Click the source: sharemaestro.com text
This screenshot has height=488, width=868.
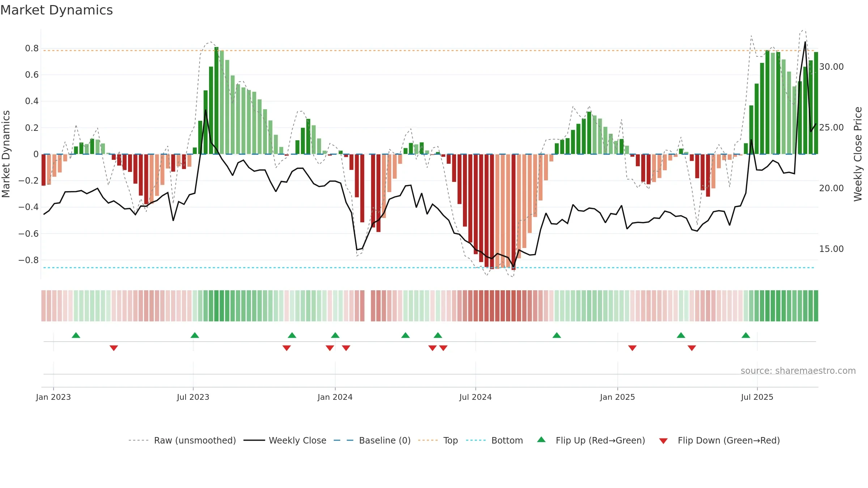[x=798, y=371]
